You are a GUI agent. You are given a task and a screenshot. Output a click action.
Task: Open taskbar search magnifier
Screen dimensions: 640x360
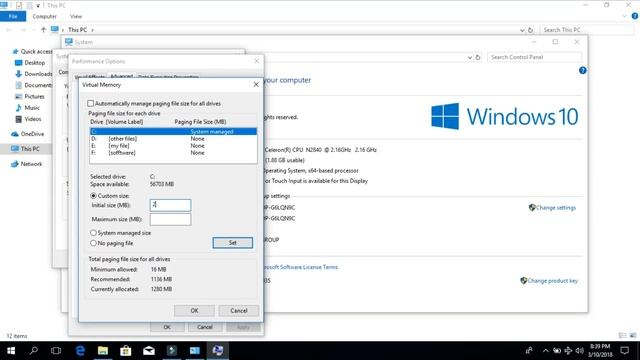(34, 351)
